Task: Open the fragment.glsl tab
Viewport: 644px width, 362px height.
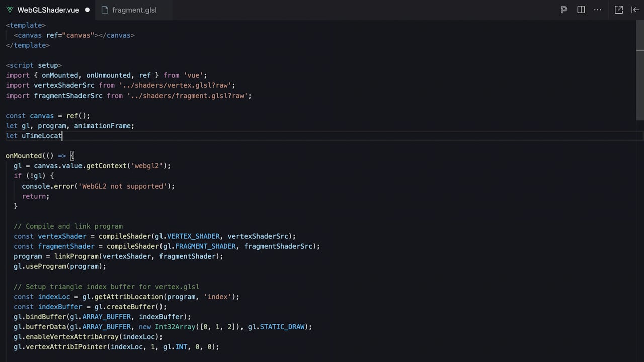Action: pyautogui.click(x=134, y=10)
